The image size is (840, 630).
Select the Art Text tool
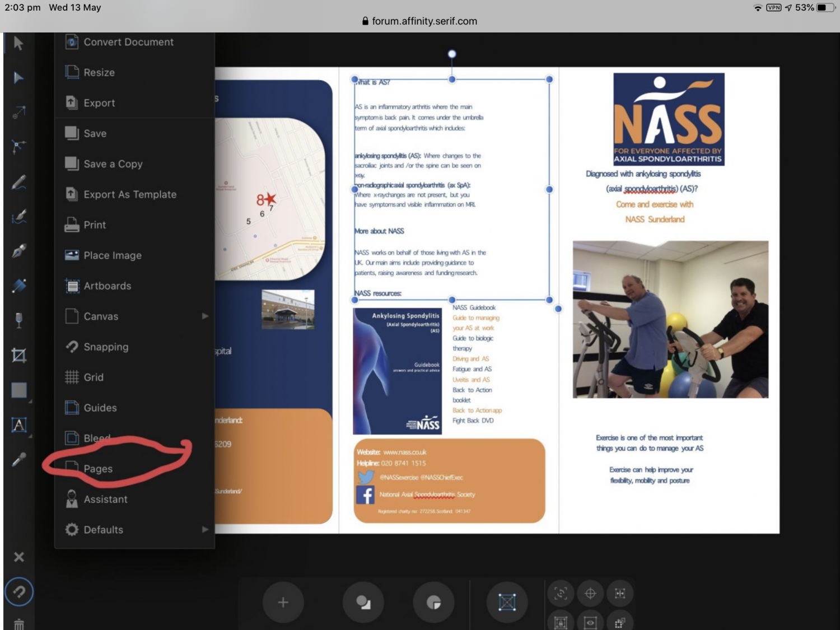click(18, 424)
